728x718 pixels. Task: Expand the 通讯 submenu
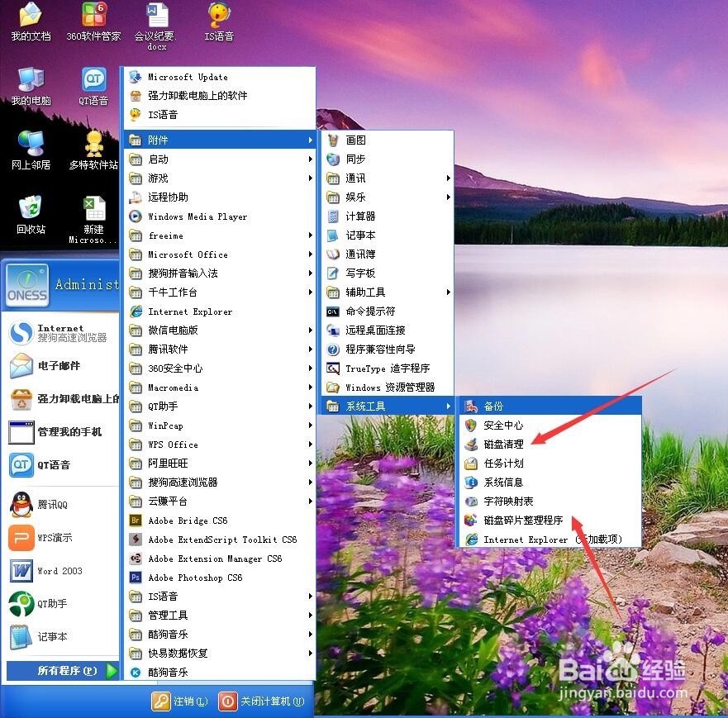click(388, 178)
